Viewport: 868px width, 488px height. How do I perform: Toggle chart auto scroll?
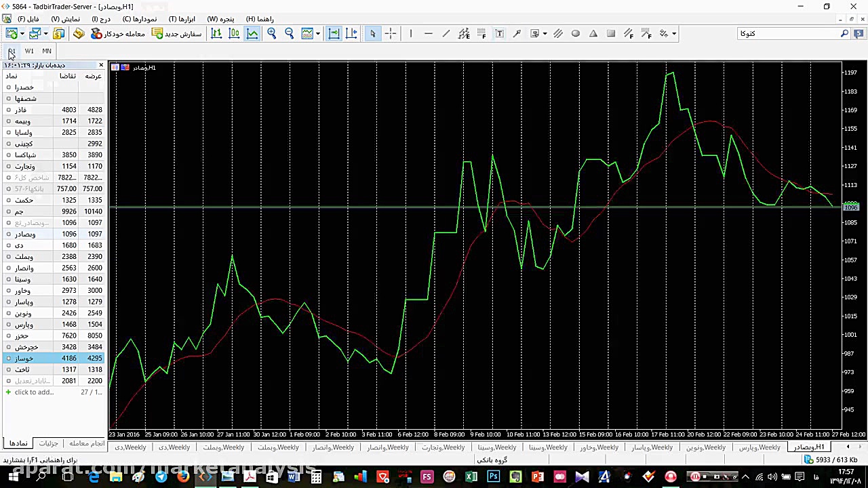click(334, 33)
